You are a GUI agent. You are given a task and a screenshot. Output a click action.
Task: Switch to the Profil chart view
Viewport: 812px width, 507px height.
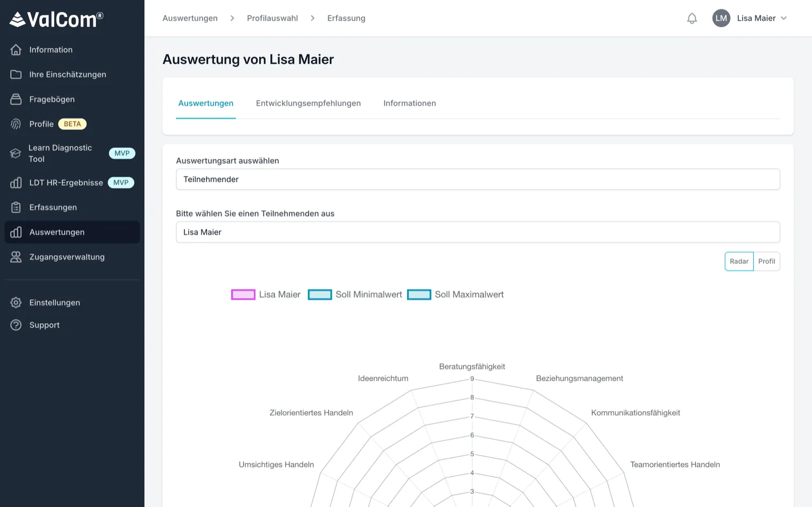pos(766,261)
